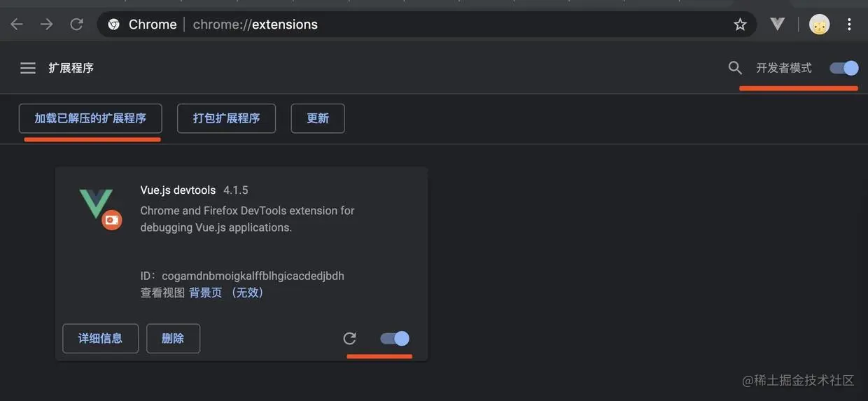Screen dimensions: 868x401
Task: Toggle developer mode (开发者模式) switch
Action: (844, 68)
